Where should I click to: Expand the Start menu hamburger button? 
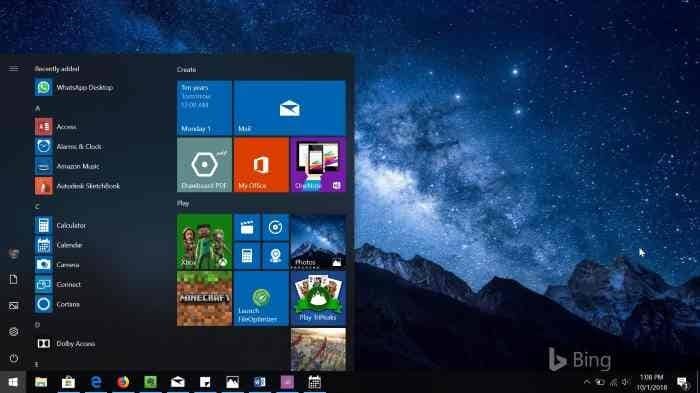pyautogui.click(x=13, y=68)
